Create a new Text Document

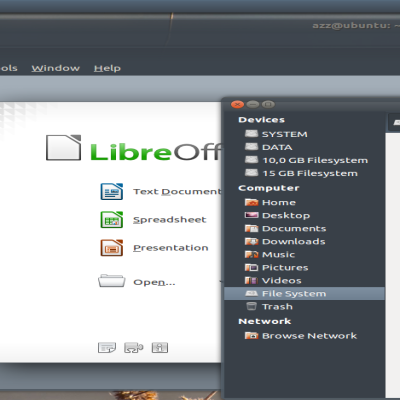[x=177, y=192]
